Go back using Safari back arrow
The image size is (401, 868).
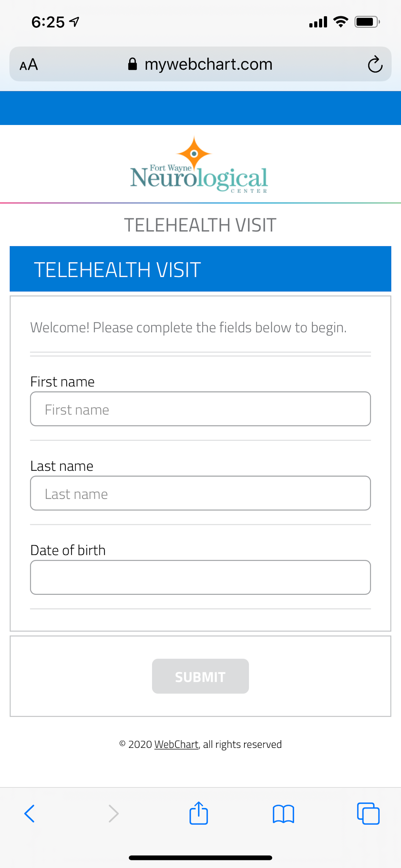pyautogui.click(x=30, y=813)
